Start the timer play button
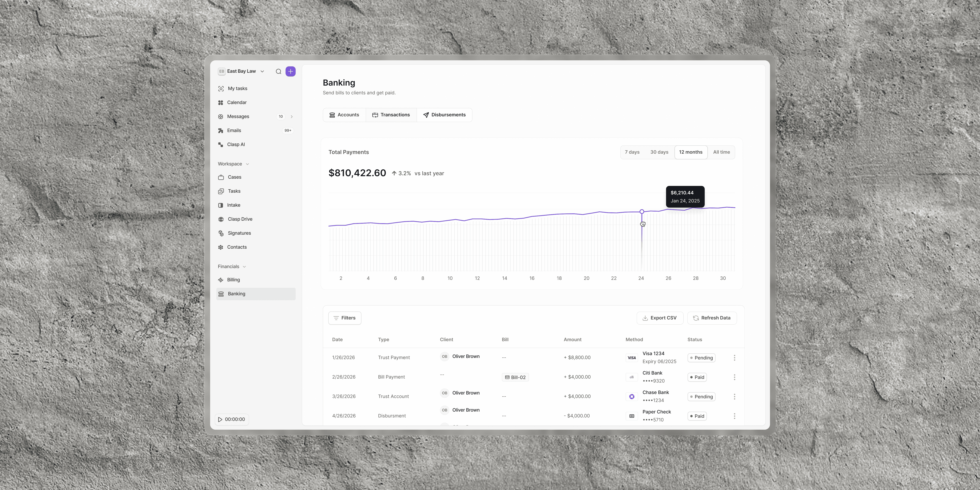980x490 pixels. (220, 420)
